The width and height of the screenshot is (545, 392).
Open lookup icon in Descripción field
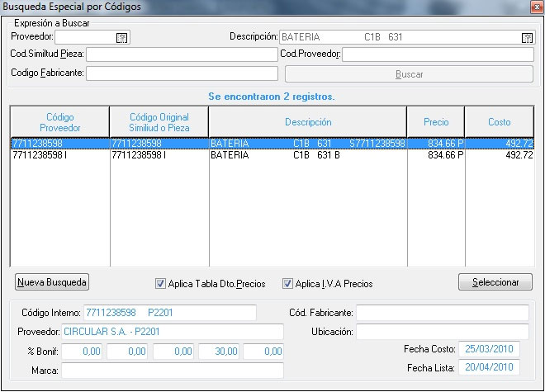[527, 37]
